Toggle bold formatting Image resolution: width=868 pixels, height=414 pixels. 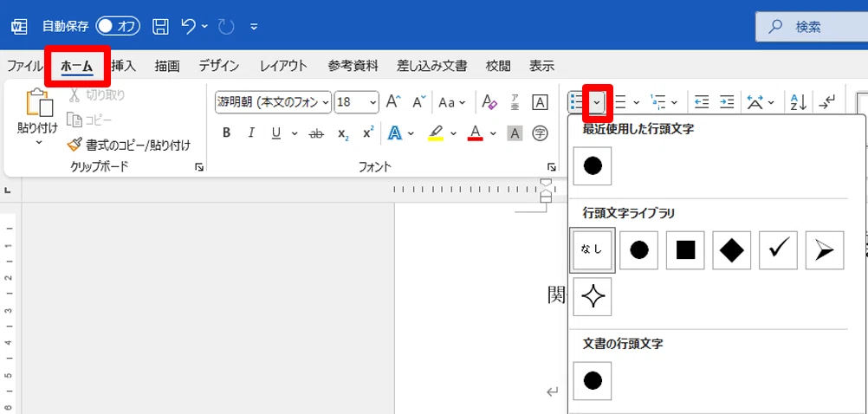pyautogui.click(x=226, y=133)
